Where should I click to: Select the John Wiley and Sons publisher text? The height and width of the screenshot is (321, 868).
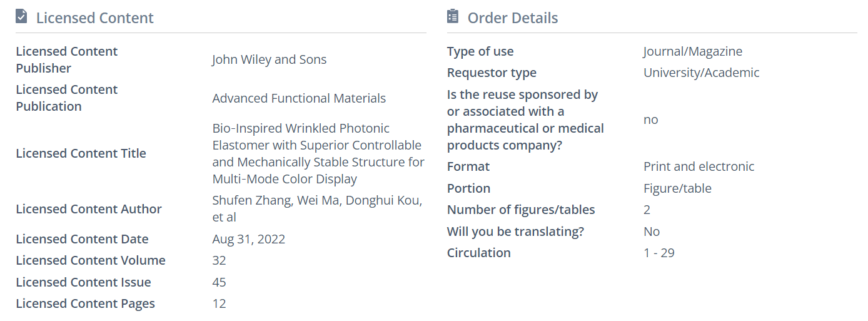click(269, 59)
